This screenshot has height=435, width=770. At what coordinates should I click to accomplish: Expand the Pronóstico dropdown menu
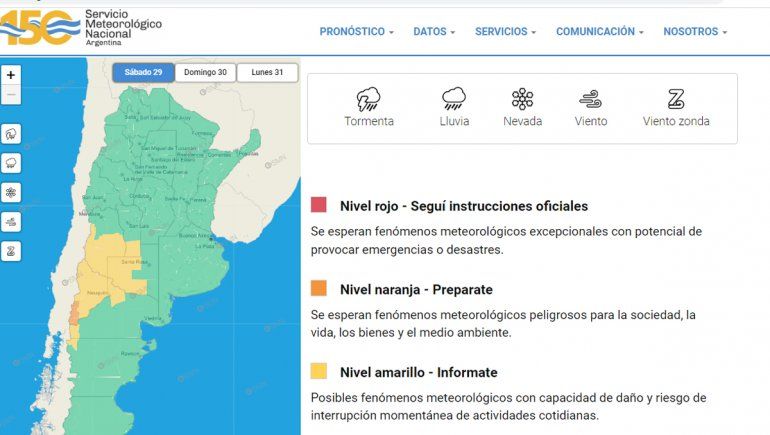pyautogui.click(x=356, y=32)
